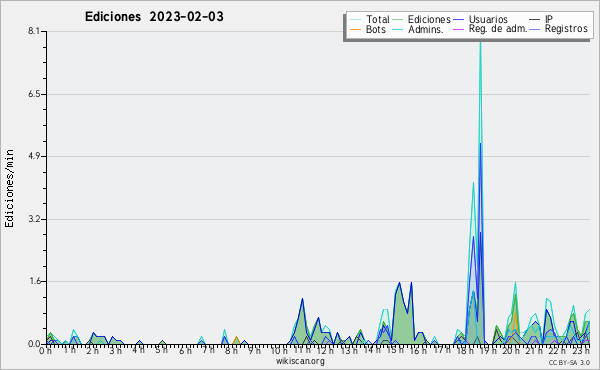The image size is (600, 370).
Task: Click the orange Bots peak near 20 h
Action: coord(515,315)
